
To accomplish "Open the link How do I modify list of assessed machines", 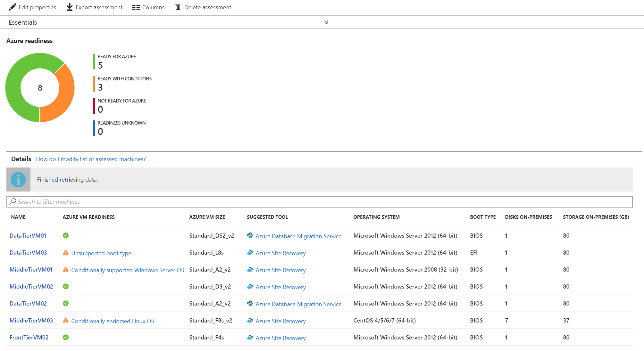I will coord(91,159).
